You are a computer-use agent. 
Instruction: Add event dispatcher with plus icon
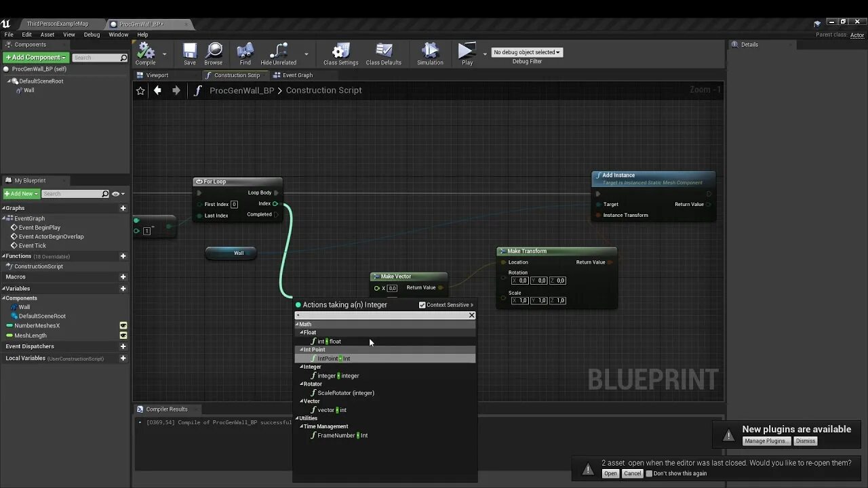pos(123,346)
